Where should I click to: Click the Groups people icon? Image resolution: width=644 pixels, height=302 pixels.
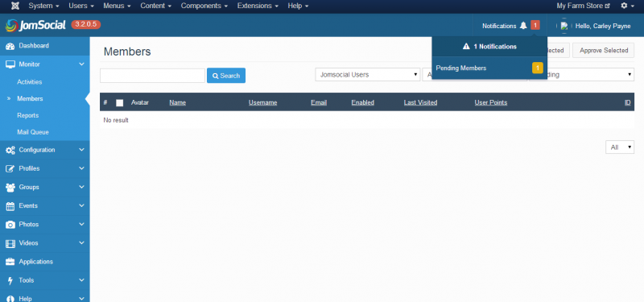10,188
